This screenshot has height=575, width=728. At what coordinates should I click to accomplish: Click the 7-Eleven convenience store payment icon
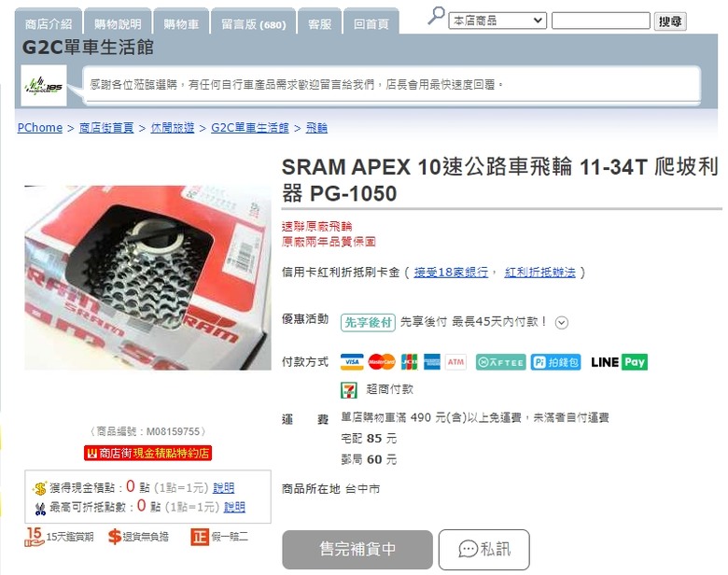tap(349, 389)
